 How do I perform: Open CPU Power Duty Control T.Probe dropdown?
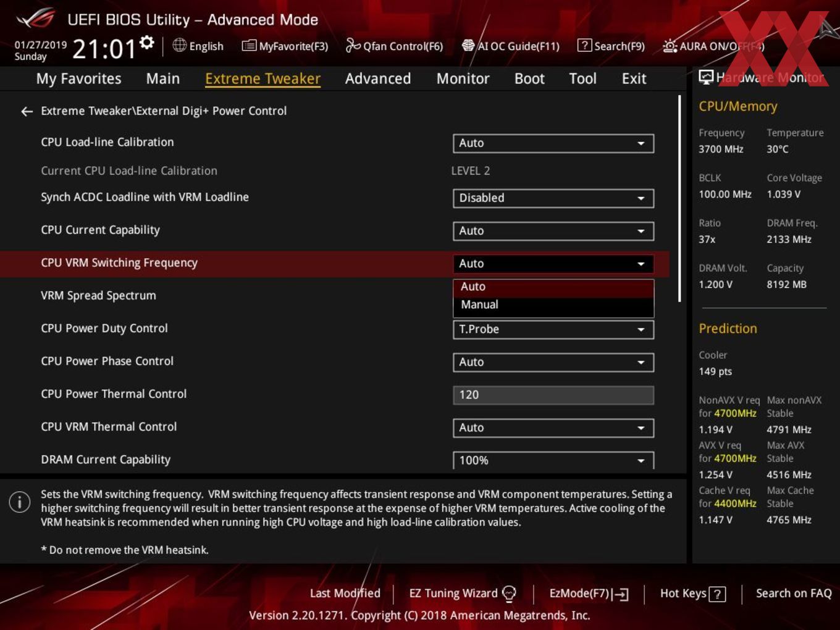[x=553, y=329]
